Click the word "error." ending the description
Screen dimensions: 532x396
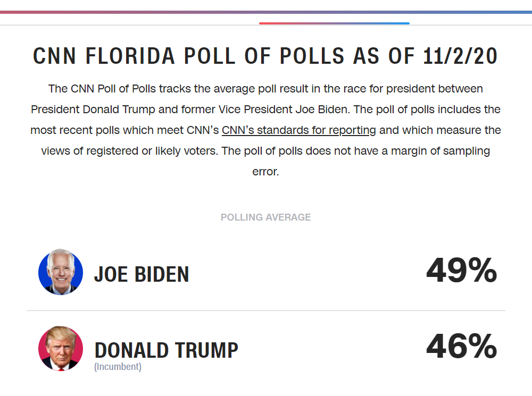(265, 172)
